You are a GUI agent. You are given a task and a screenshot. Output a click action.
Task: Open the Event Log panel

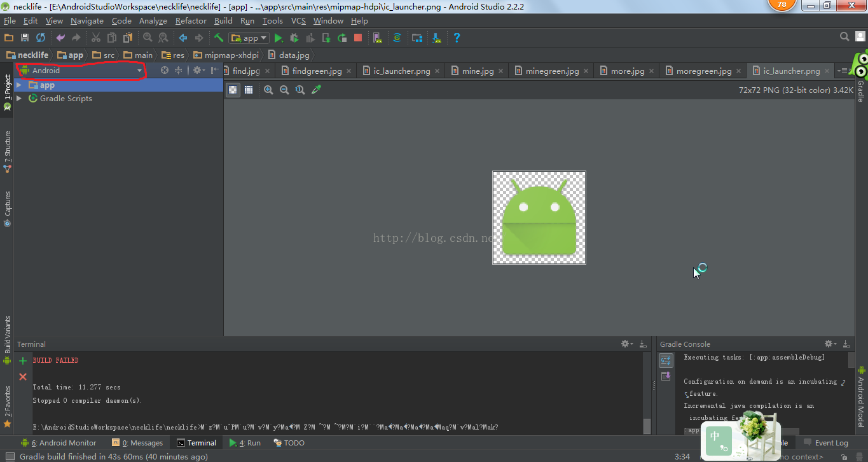826,443
